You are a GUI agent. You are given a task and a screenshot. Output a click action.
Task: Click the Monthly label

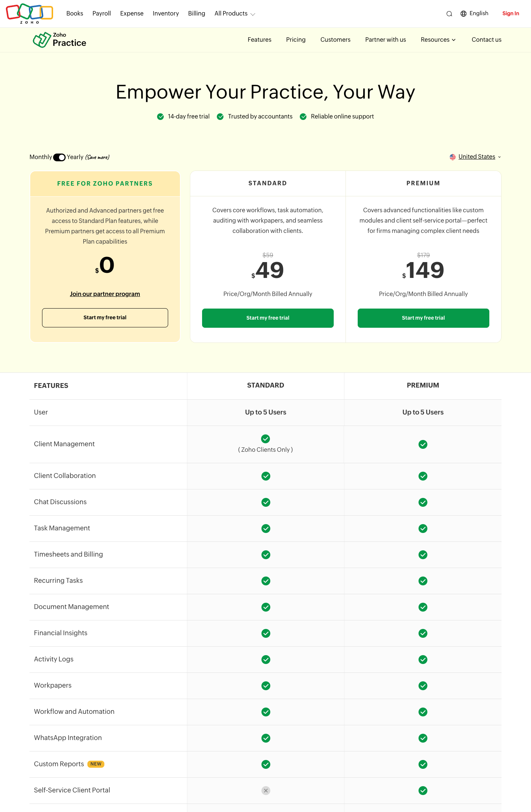point(41,157)
